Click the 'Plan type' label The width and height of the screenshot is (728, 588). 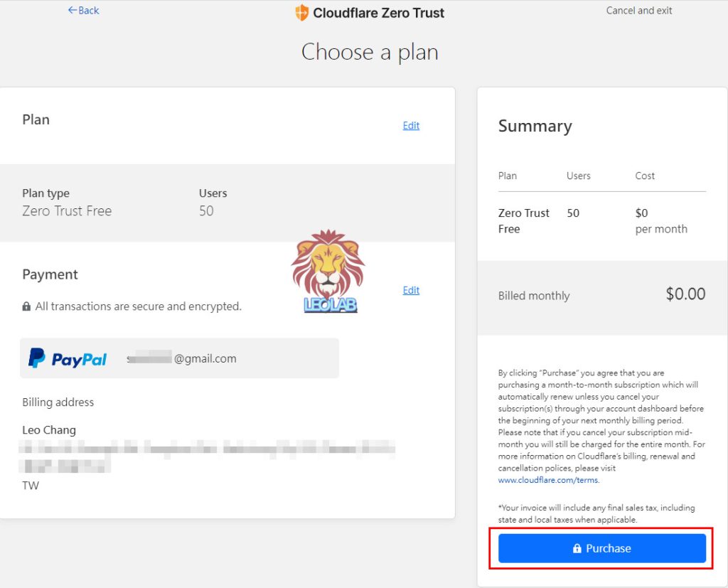pyautogui.click(x=46, y=193)
